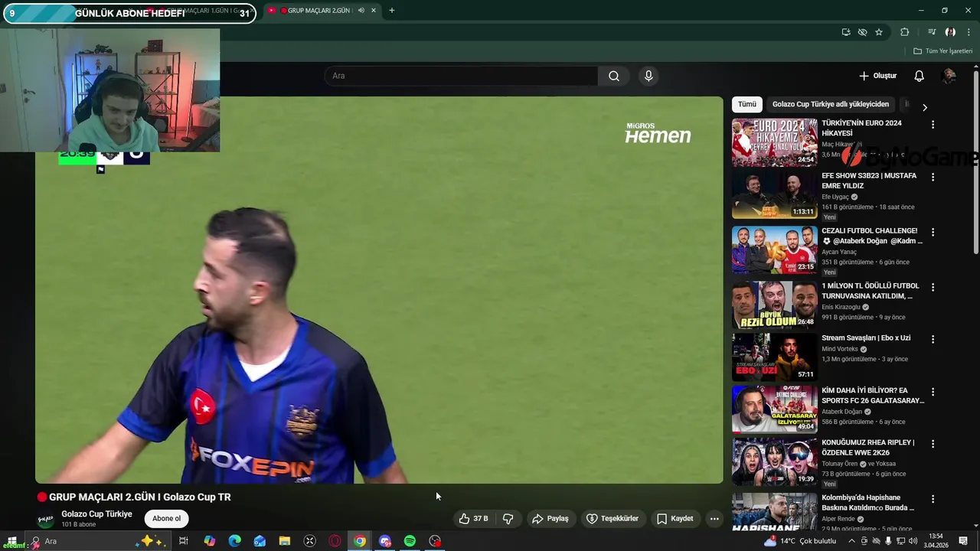Click the YouTube page vertical scrollbar
The height and width of the screenshot is (551, 980).
976,161
